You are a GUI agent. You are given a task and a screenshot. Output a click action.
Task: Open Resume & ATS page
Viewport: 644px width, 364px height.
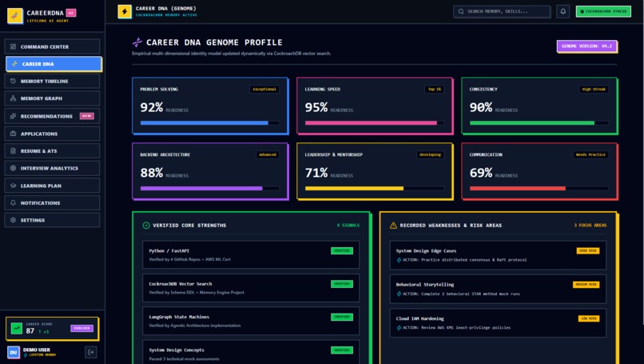pyautogui.click(x=52, y=151)
